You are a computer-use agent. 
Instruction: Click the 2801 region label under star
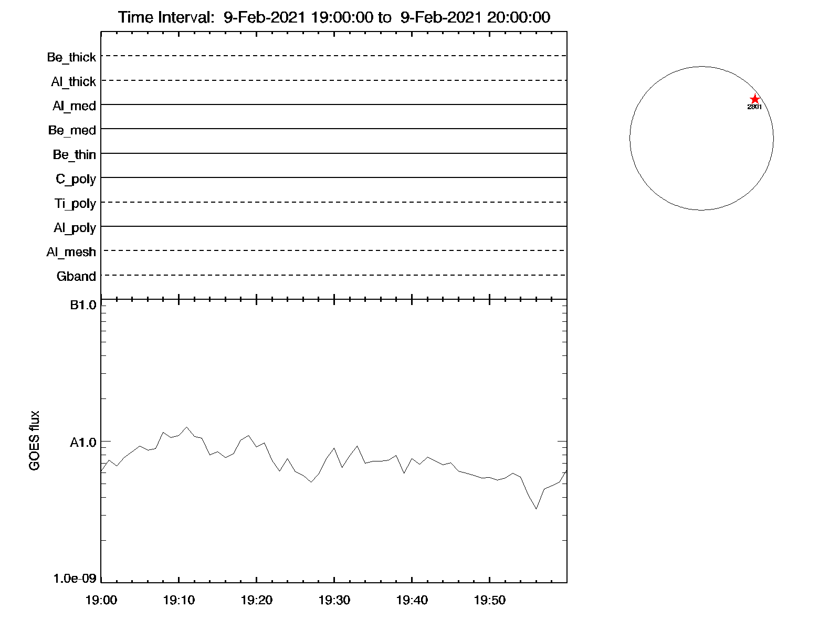coord(754,107)
